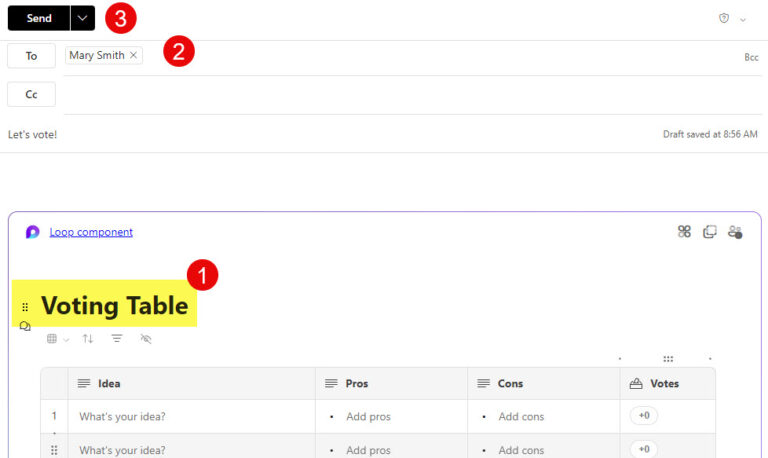Grab the drag handle beside Voting Table
Viewport: 768px width, 458px height.
[25, 307]
